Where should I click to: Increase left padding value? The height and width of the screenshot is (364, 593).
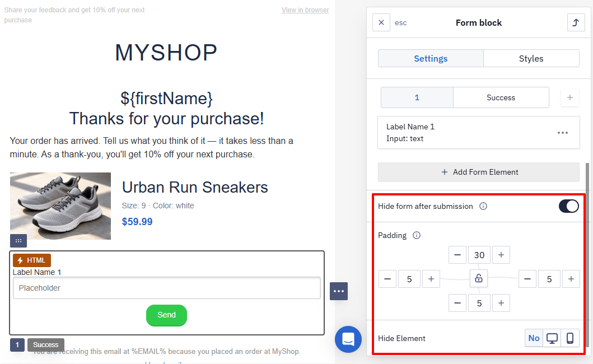click(x=431, y=279)
